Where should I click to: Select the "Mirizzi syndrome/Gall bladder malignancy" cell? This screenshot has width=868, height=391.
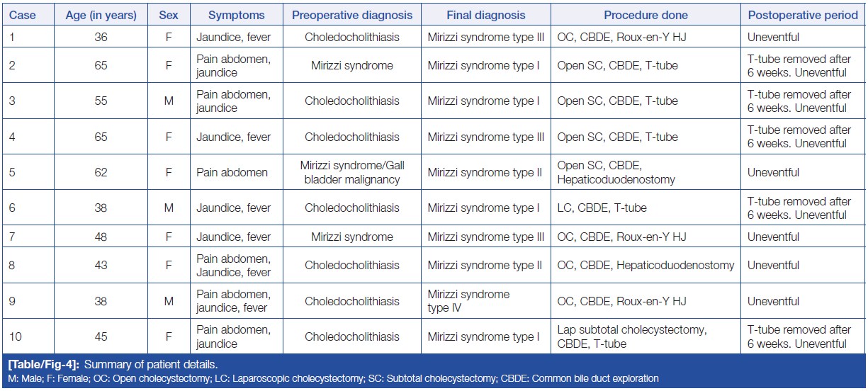(x=352, y=172)
